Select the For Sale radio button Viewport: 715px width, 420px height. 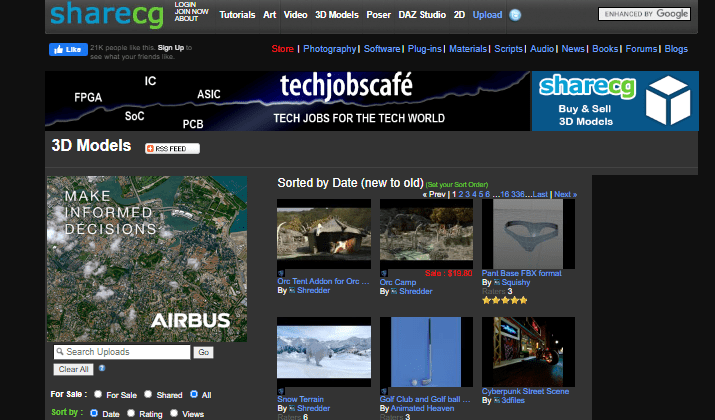[x=98, y=394]
